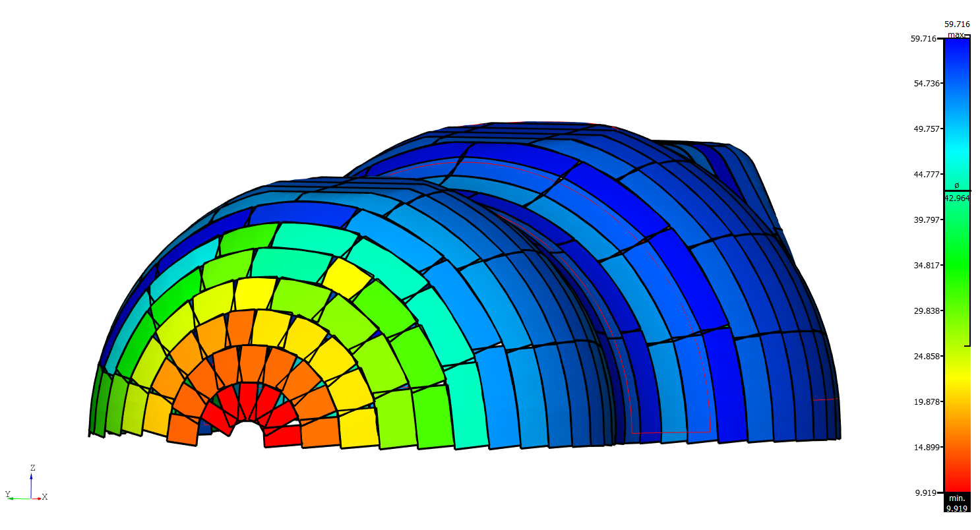
Task: Click the X axis label of the orientation triad
Action: click(45, 496)
